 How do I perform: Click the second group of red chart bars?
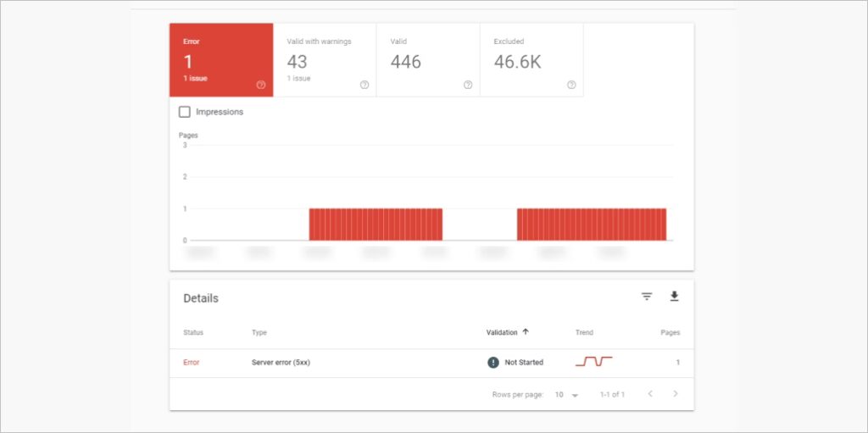point(592,225)
